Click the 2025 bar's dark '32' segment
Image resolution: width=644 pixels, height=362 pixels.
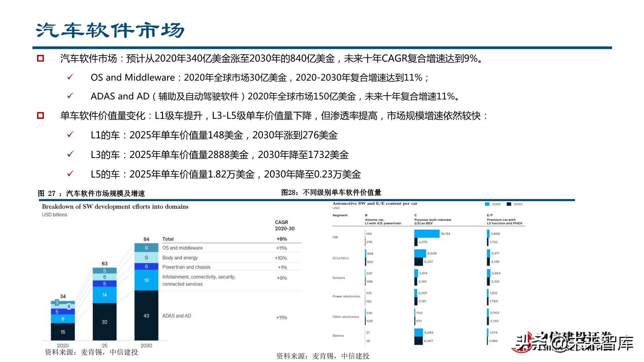pos(105,321)
